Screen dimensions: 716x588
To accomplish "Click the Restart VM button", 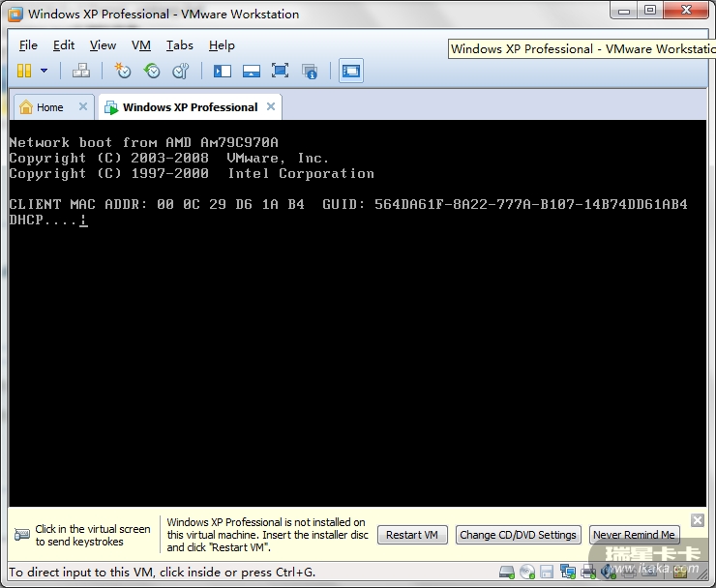I will 412,535.
